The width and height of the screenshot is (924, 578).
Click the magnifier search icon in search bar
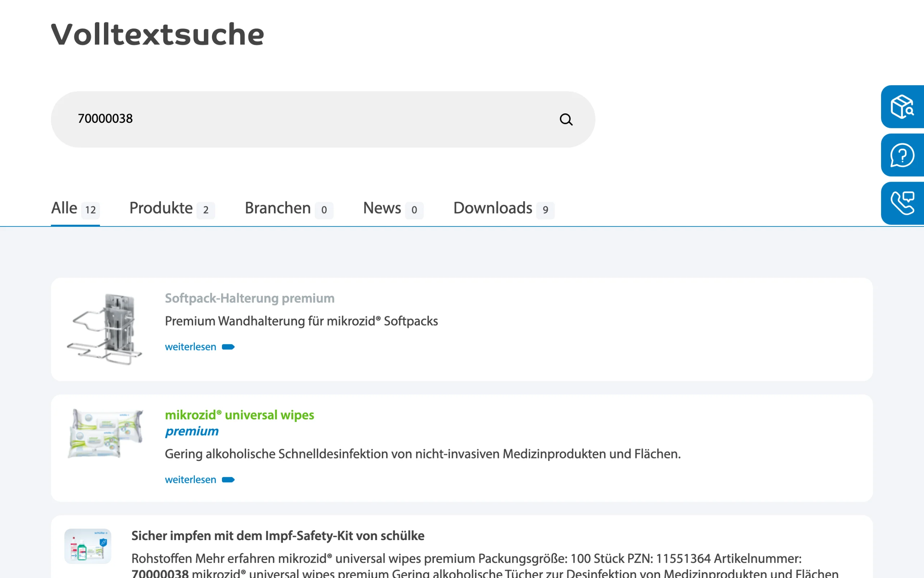566,119
